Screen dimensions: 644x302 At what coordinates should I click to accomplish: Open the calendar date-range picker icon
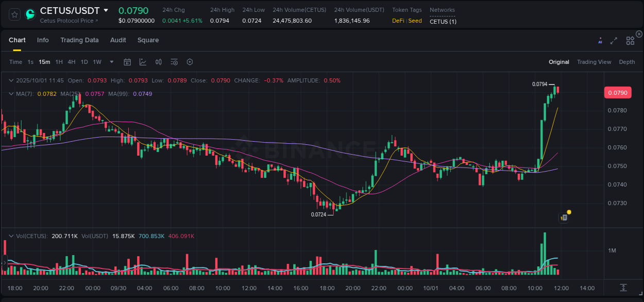[x=127, y=62]
